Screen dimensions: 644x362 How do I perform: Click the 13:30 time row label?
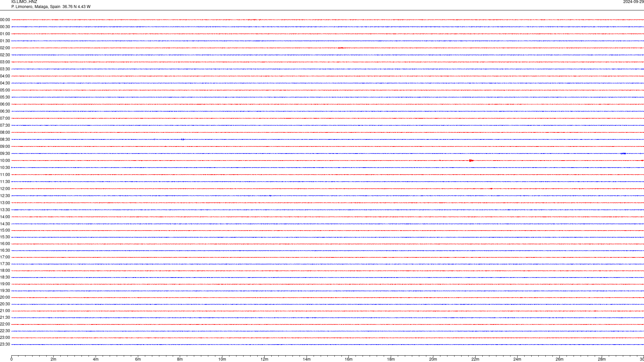[5, 210]
